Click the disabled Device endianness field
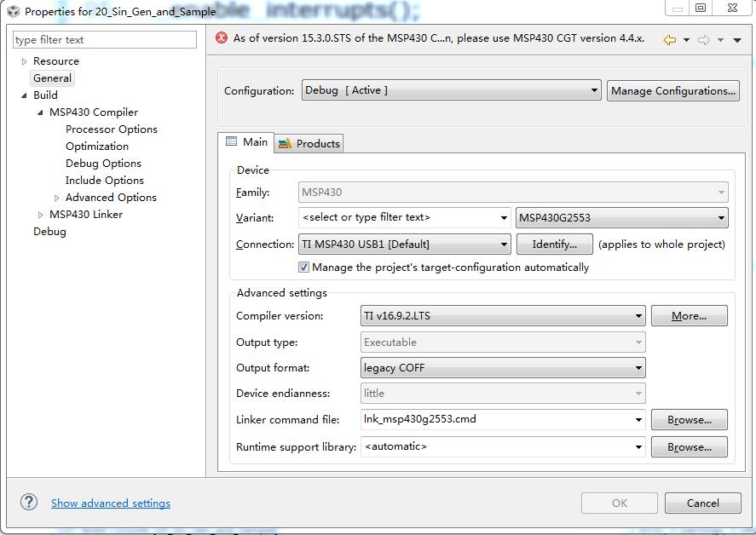756x535 pixels. click(x=503, y=394)
